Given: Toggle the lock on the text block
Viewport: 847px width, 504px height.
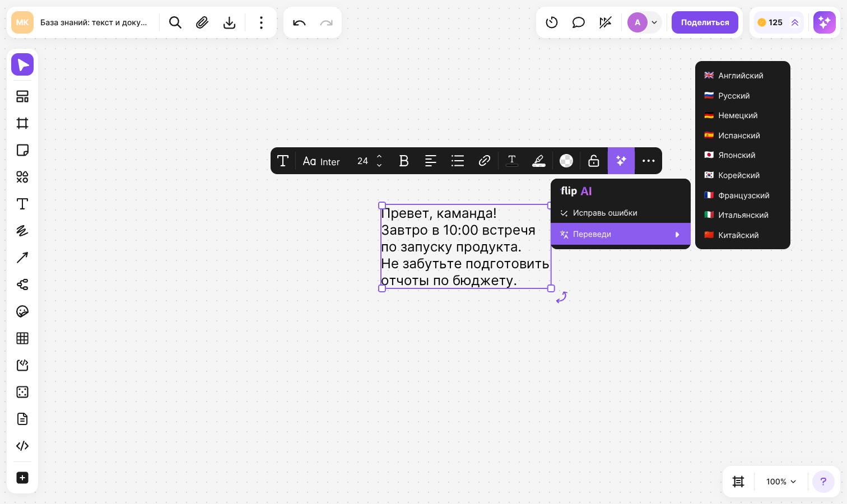Looking at the screenshot, I should [594, 161].
